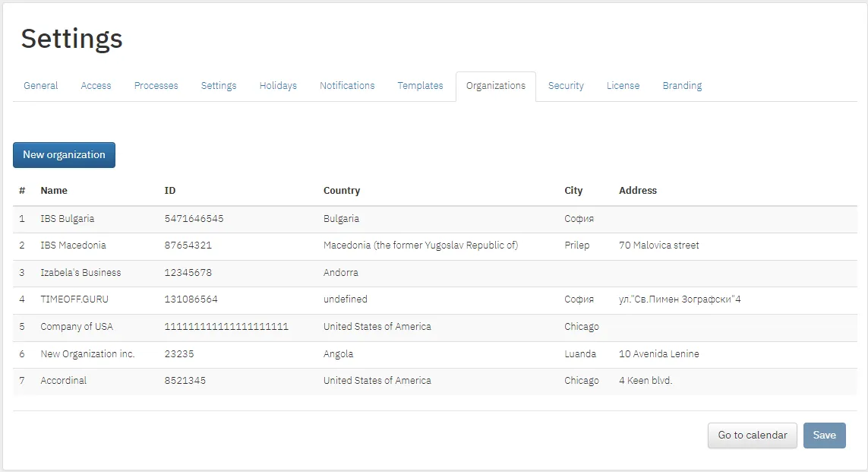The width and height of the screenshot is (868, 472).
Task: Switch to the Templates tab
Action: click(420, 86)
